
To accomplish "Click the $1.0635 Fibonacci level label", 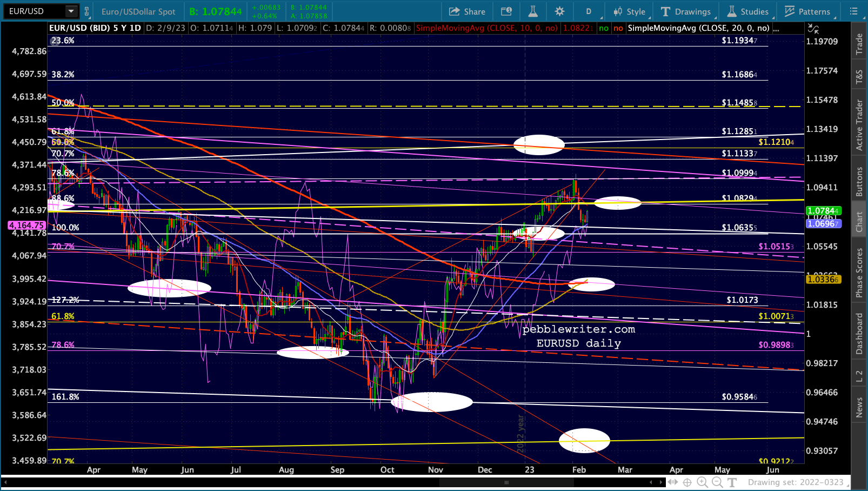I will coord(739,228).
